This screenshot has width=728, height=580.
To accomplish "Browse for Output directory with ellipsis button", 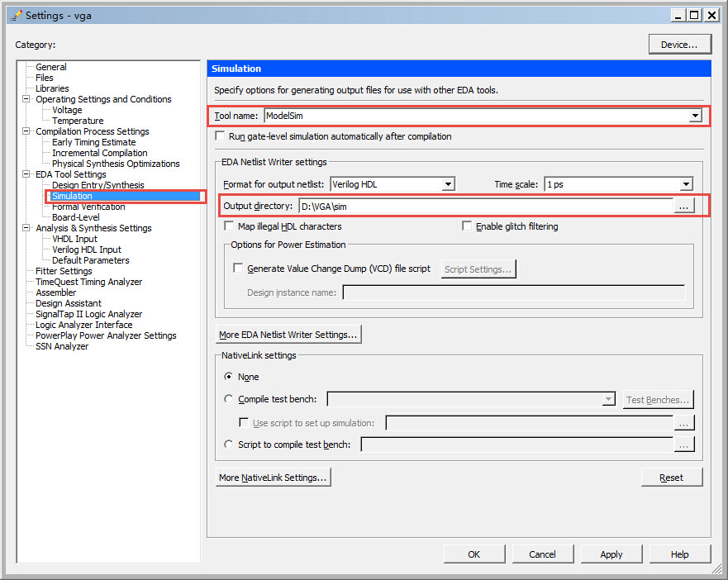I will click(683, 206).
